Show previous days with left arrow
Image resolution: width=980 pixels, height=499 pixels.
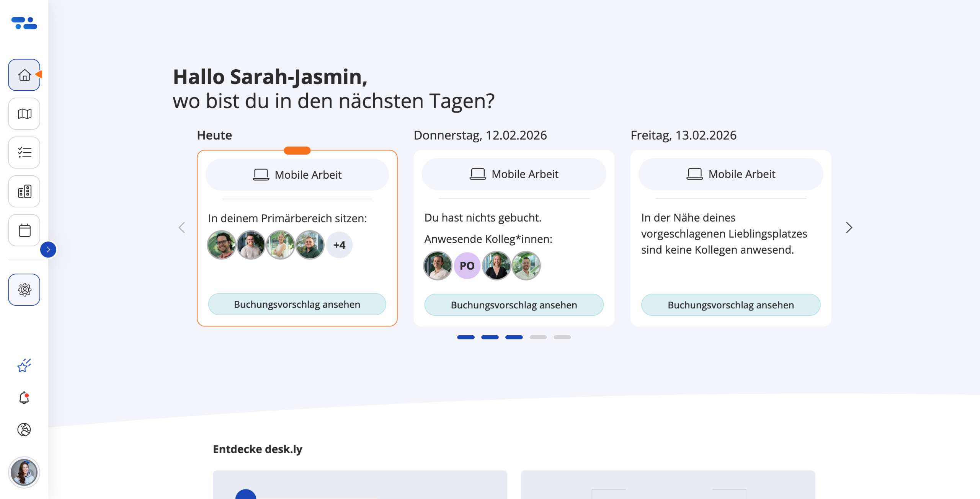pos(182,228)
